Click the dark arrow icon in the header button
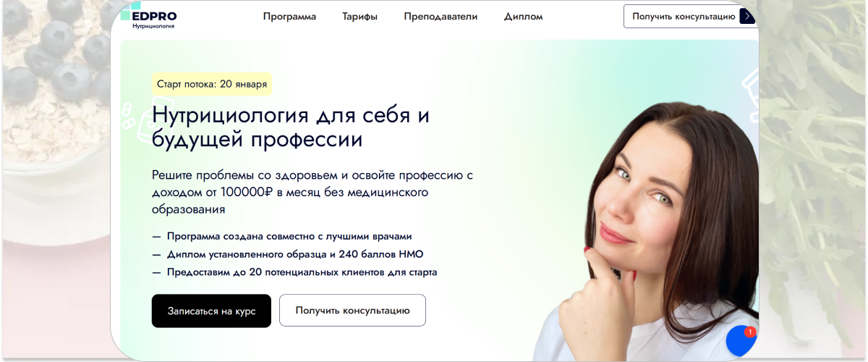Image resolution: width=868 pixels, height=362 pixels. [x=748, y=16]
